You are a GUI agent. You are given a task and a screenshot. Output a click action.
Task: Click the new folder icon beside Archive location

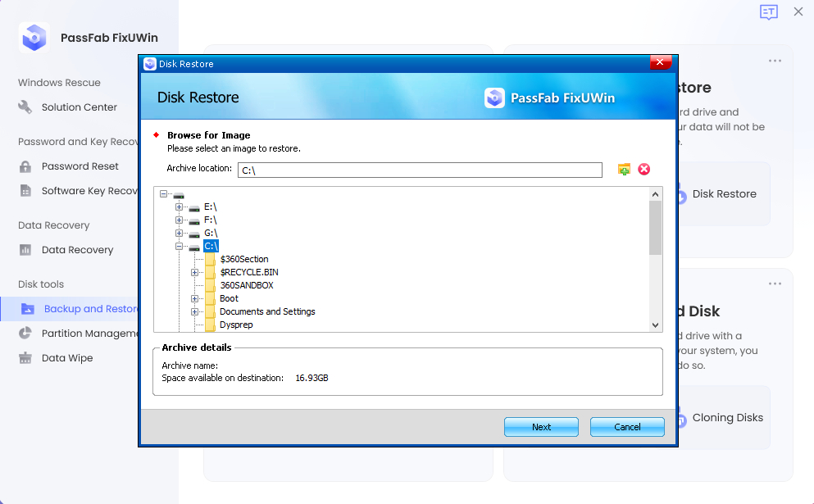click(x=624, y=170)
